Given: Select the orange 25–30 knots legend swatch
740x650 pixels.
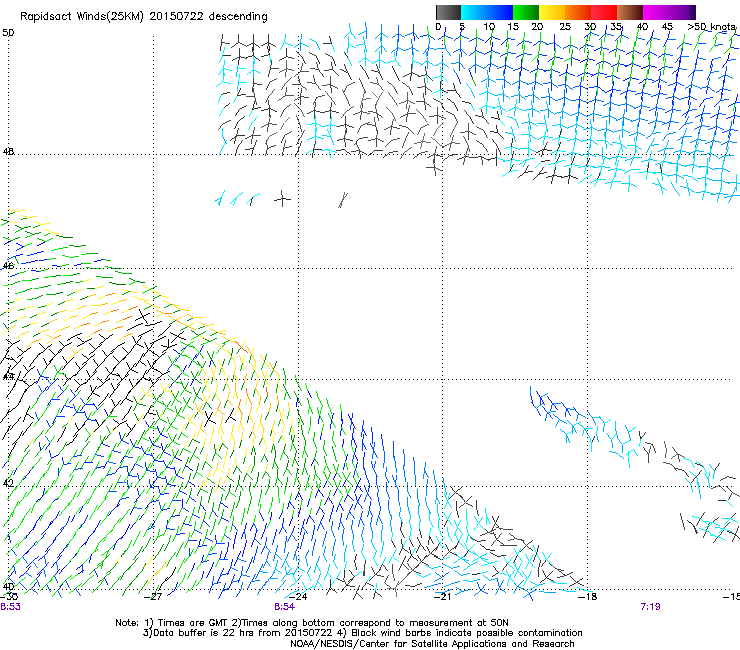Looking at the screenshot, I should 578,12.
